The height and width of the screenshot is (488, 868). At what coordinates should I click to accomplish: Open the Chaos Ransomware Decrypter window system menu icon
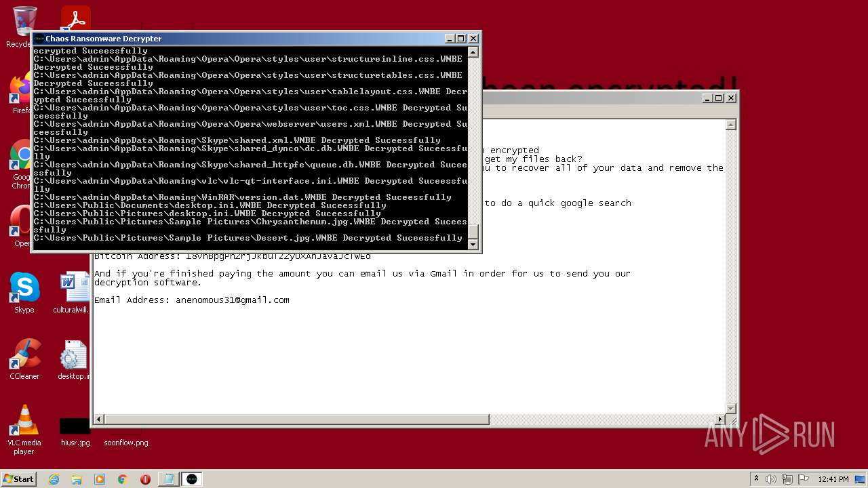(x=39, y=39)
